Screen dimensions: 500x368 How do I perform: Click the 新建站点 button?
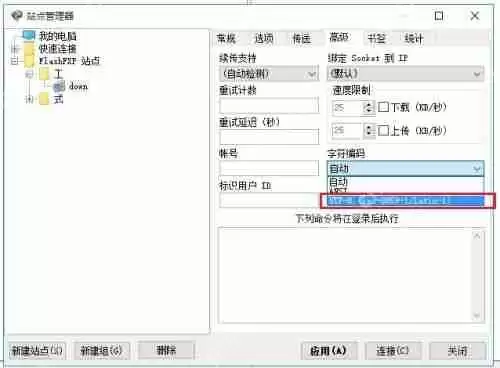pyautogui.click(x=37, y=350)
